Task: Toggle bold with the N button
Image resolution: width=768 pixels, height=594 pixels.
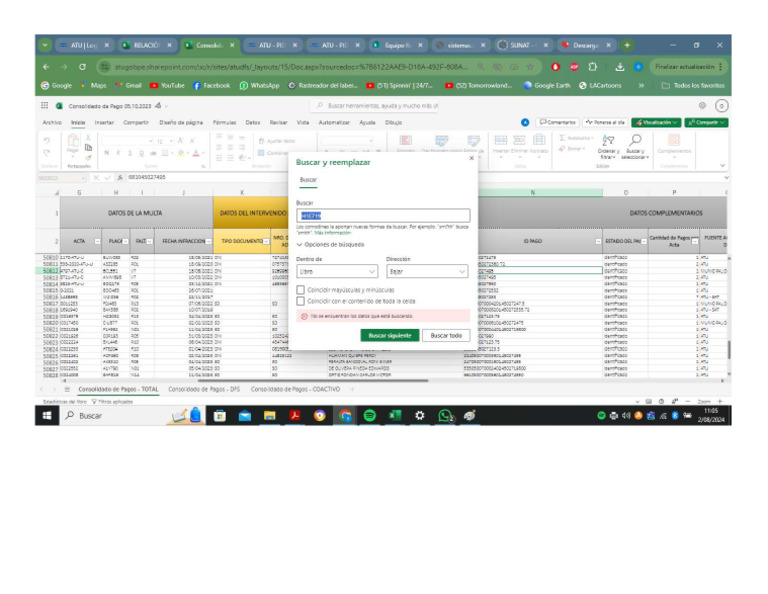Action: point(107,153)
